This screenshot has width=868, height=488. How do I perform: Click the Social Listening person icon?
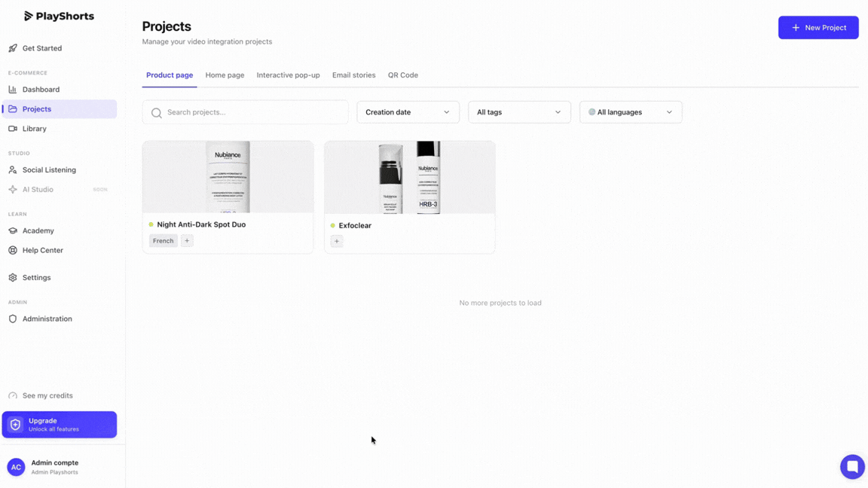click(13, 170)
